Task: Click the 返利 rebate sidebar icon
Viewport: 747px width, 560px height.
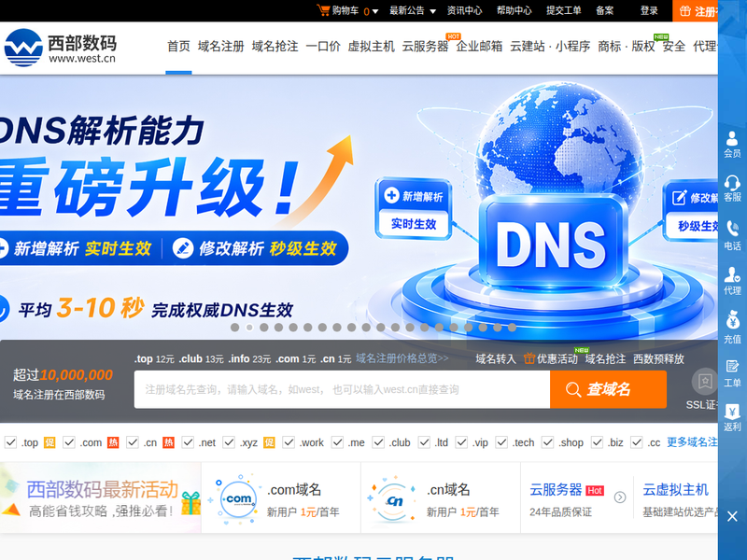Action: point(732,417)
